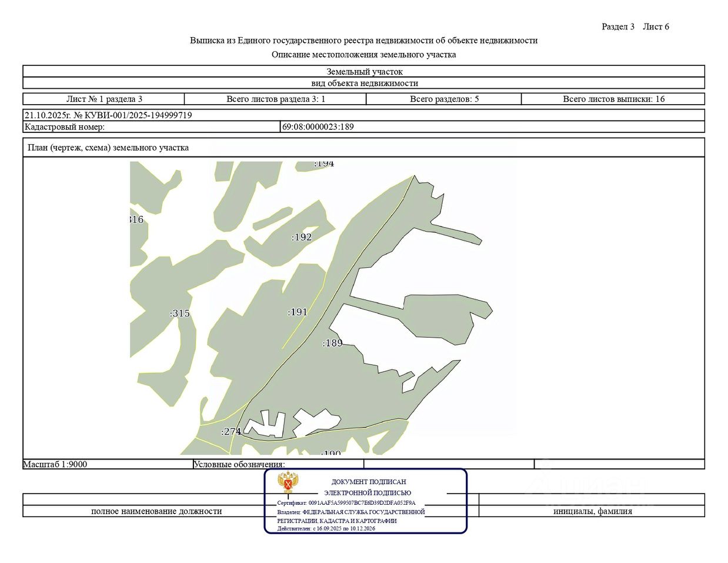Image resolution: width=728 pixels, height=563 pixels.
Task: Select parcel label :274 near the bottom
Action: coord(231,431)
